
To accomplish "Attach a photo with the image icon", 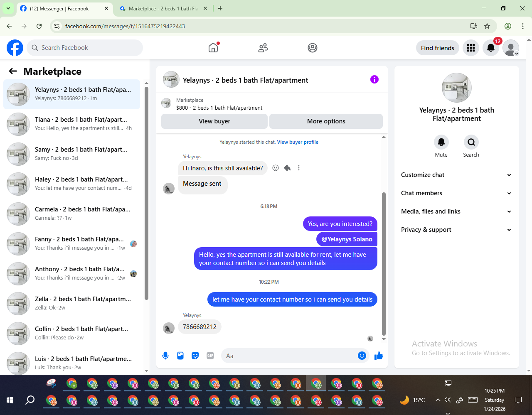I will (x=180, y=356).
